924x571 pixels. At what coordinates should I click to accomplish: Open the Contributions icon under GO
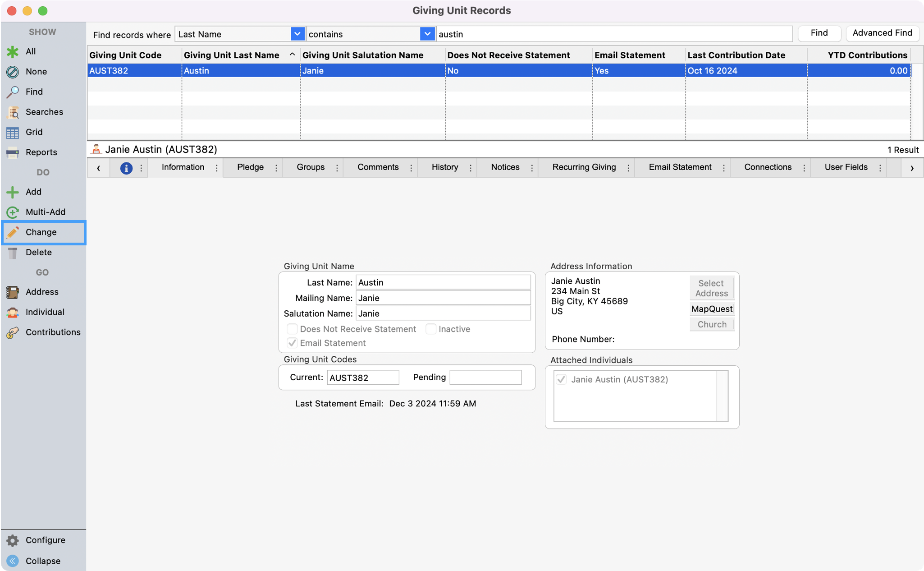(12, 332)
